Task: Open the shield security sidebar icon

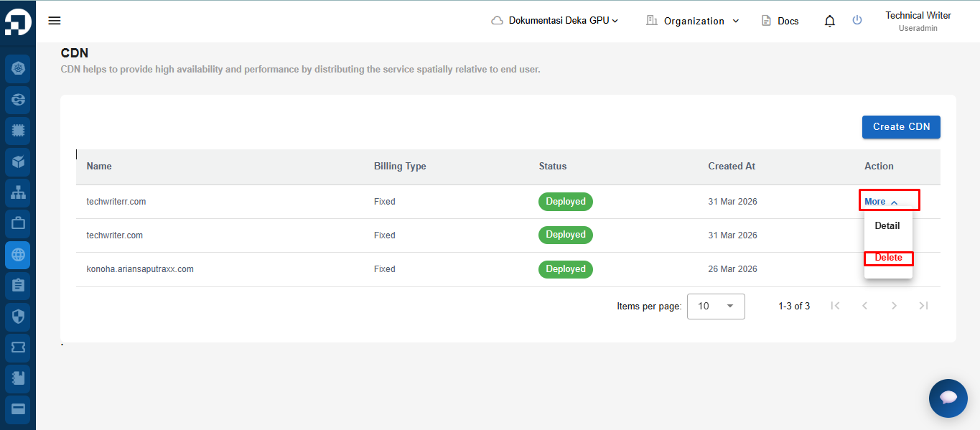Action: pos(18,316)
